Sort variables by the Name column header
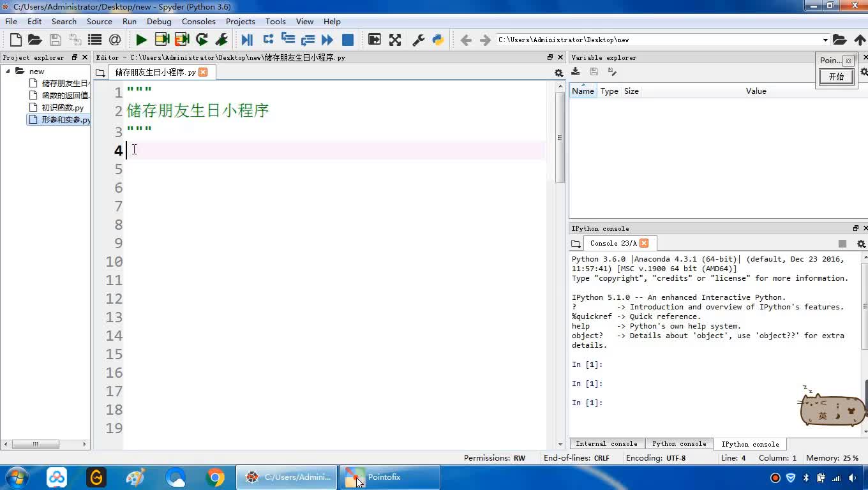 pyautogui.click(x=583, y=91)
